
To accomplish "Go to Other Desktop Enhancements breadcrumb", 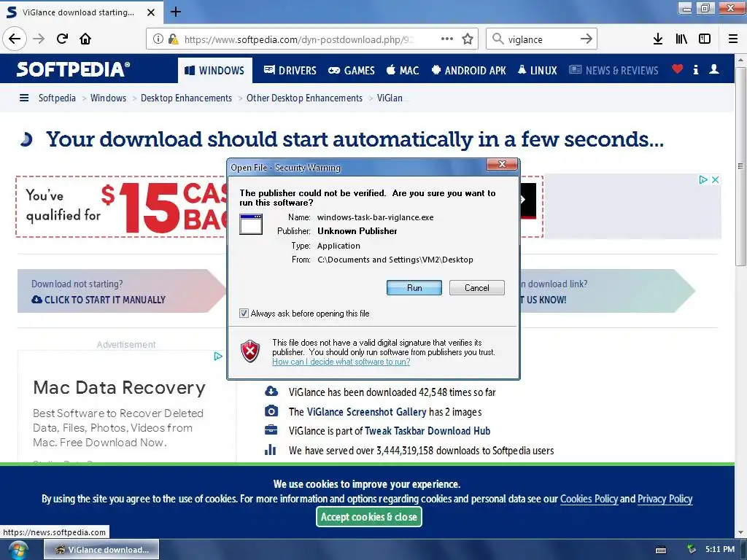I will click(304, 98).
